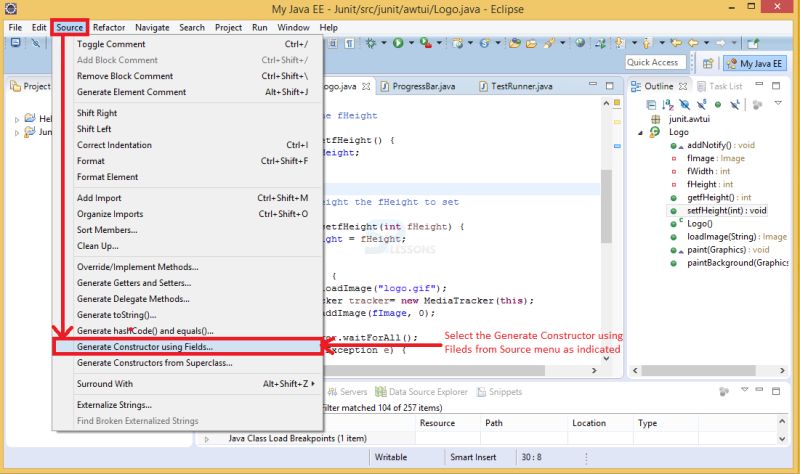Click the Show Whitespace Characters pilcrow icon

[349, 43]
